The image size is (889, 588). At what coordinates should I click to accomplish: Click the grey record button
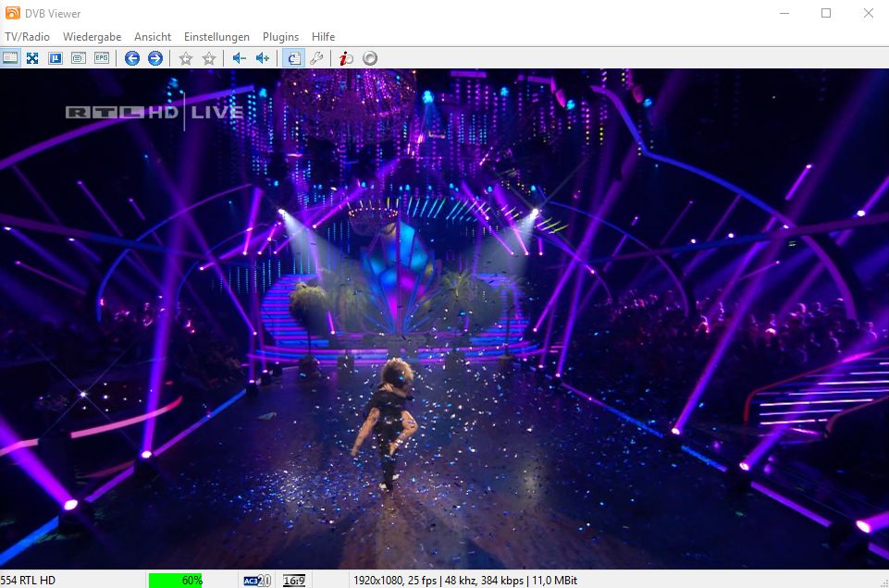[370, 58]
